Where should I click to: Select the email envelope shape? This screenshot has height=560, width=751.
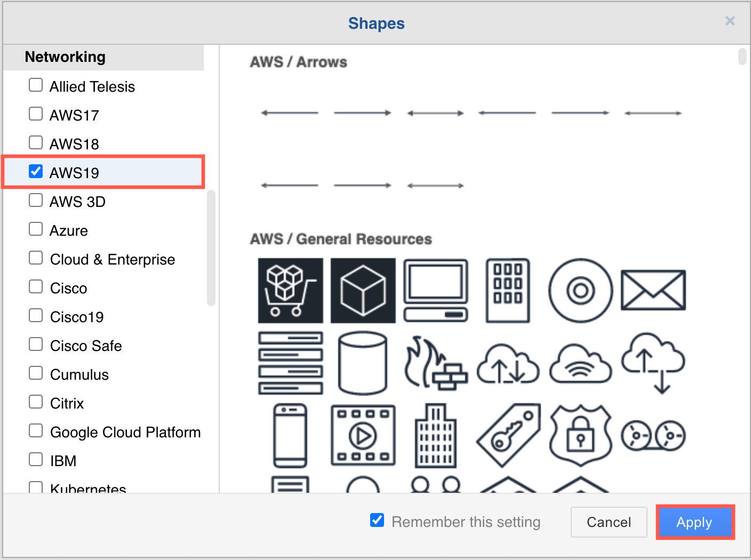tap(653, 291)
